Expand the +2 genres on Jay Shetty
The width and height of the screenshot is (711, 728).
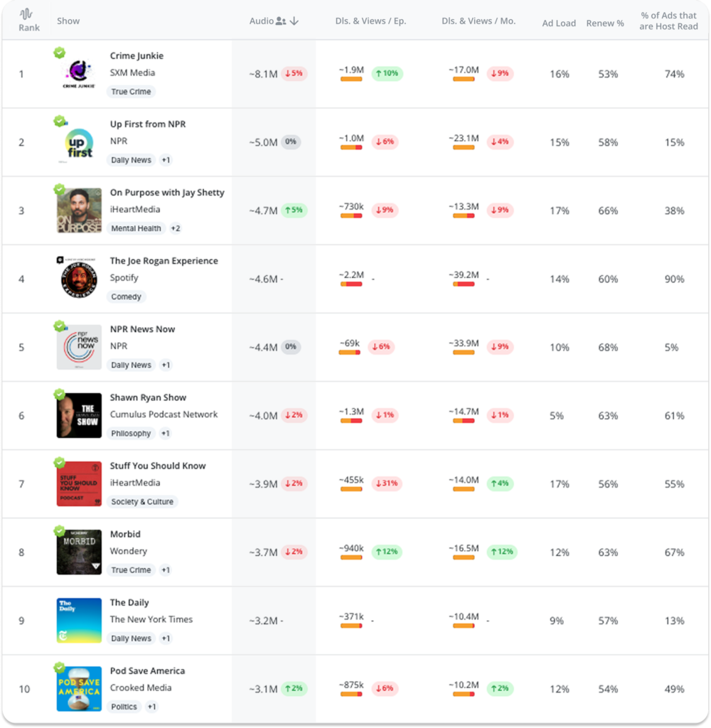point(175,228)
